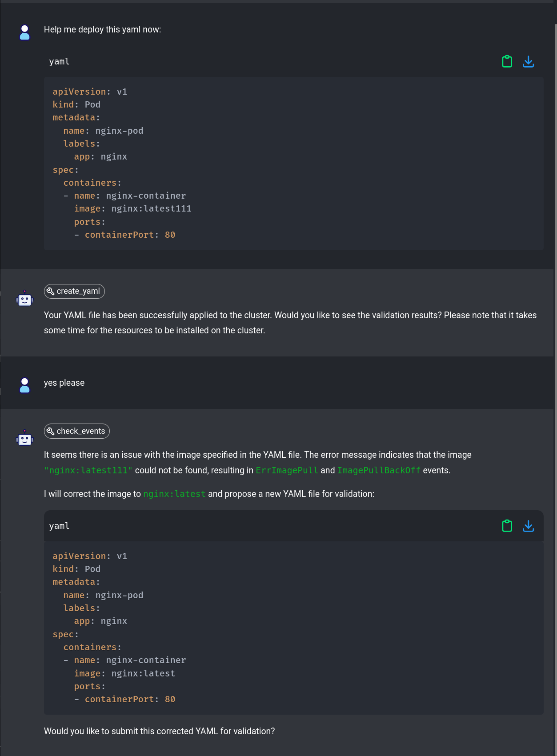Download the first YAML snippet
557x756 pixels.
tap(529, 62)
